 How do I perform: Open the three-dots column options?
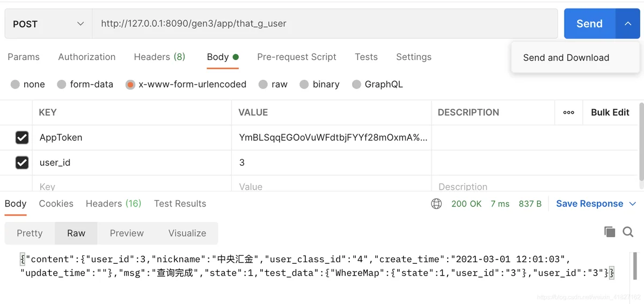click(569, 113)
